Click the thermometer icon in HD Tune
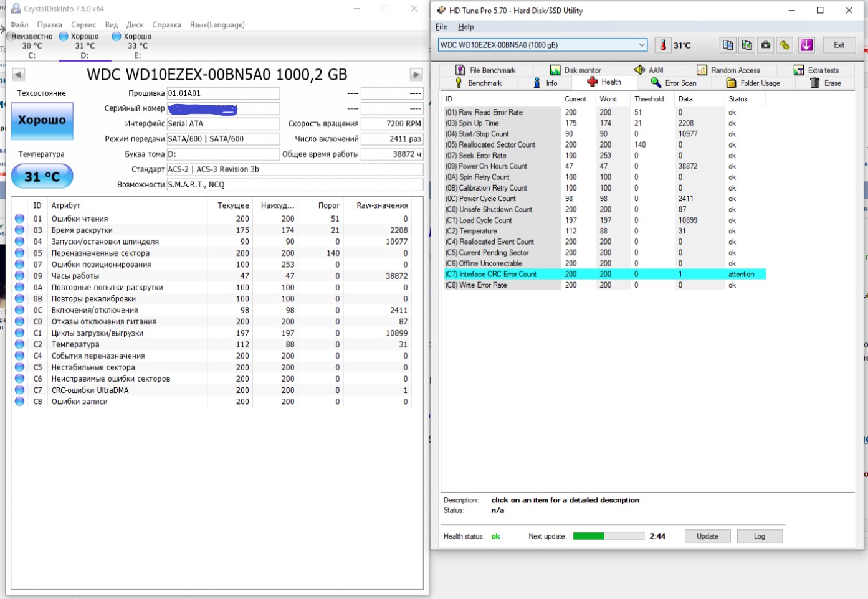This screenshot has height=599, width=868. click(663, 45)
